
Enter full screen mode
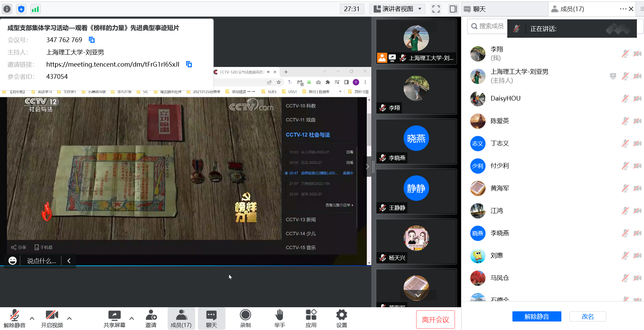point(436,9)
